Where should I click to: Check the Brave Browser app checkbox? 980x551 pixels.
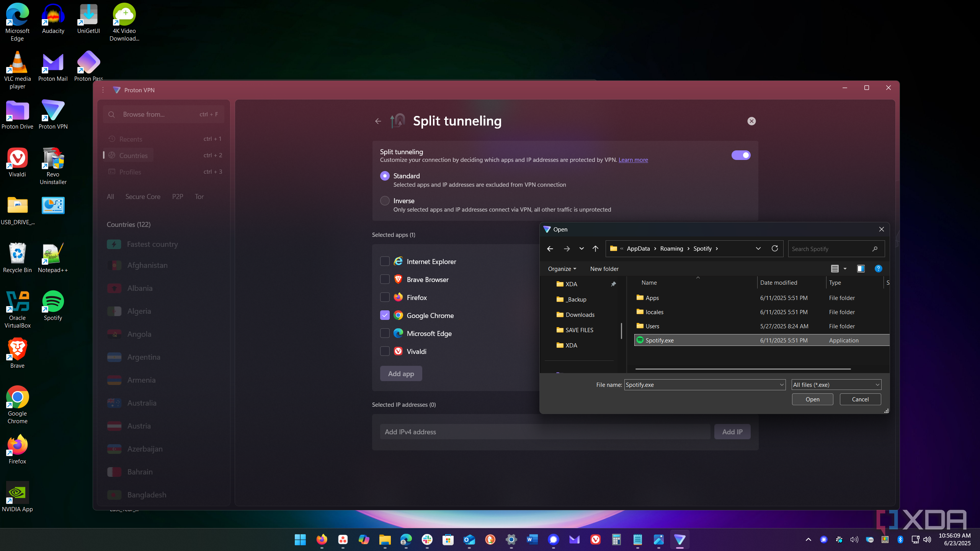click(x=385, y=279)
